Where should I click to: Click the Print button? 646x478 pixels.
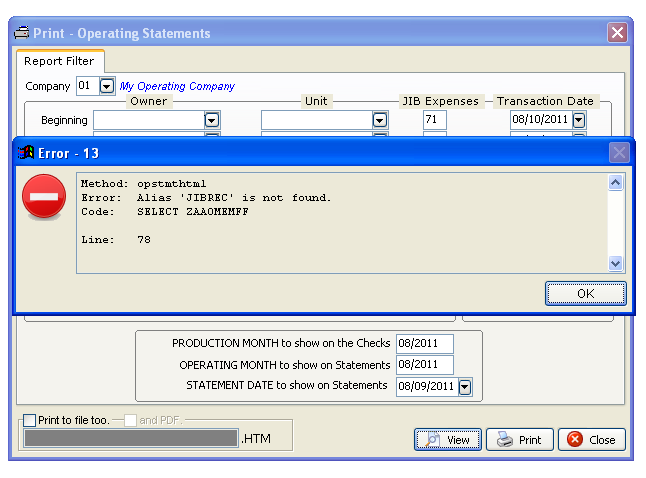(520, 440)
